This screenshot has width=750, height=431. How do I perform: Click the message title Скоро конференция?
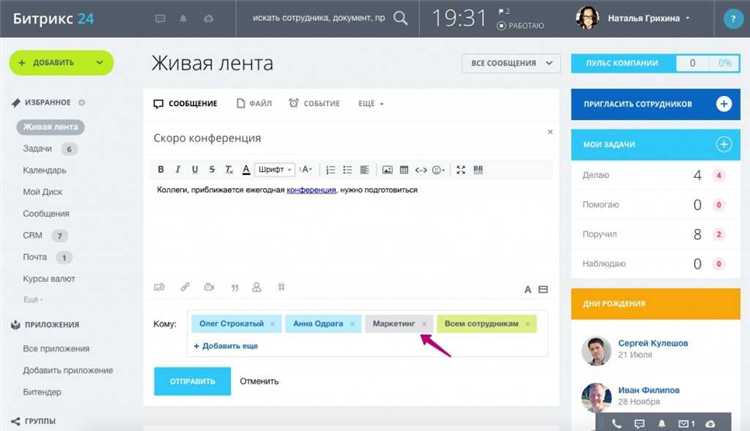(x=207, y=138)
